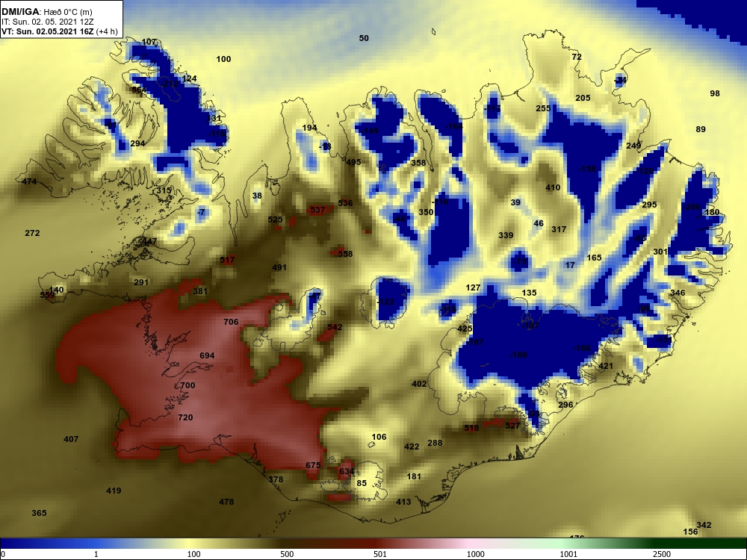The height and width of the screenshot is (560, 747).
Task: Select the 518 value
Action: [471, 428]
